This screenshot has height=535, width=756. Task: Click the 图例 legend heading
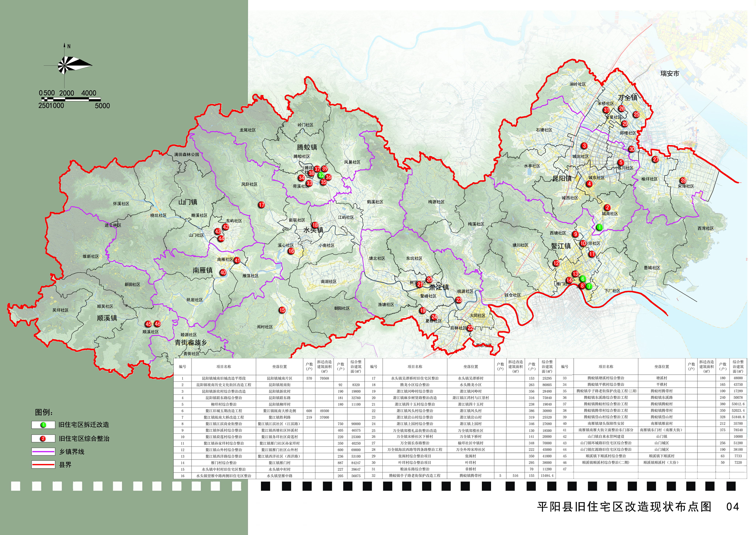pos(44,412)
